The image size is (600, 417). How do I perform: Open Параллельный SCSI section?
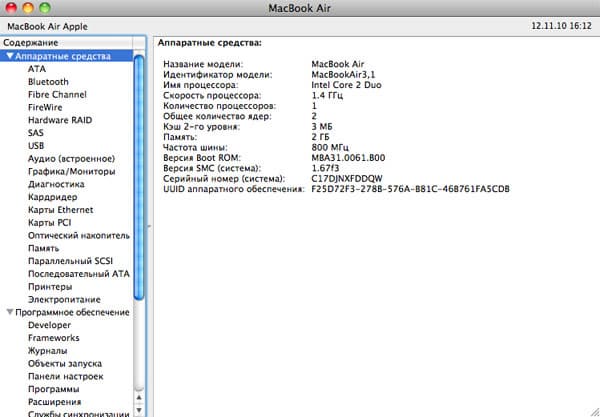(70, 261)
